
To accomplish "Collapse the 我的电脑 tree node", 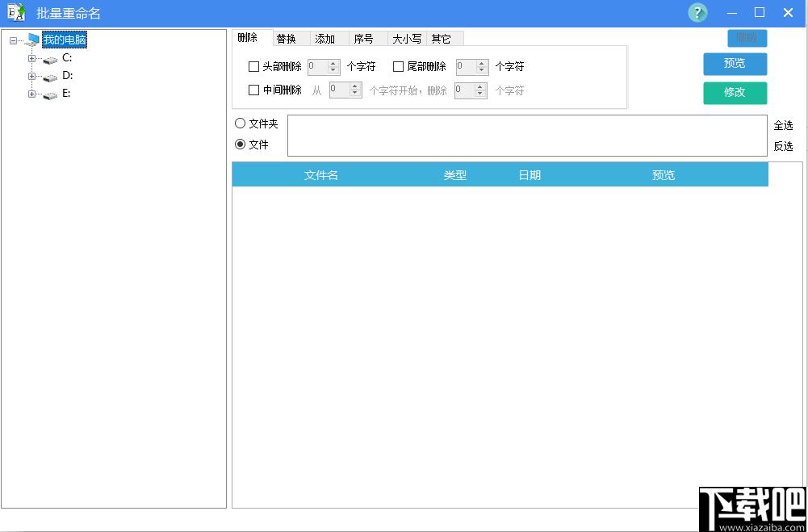I will (14, 40).
